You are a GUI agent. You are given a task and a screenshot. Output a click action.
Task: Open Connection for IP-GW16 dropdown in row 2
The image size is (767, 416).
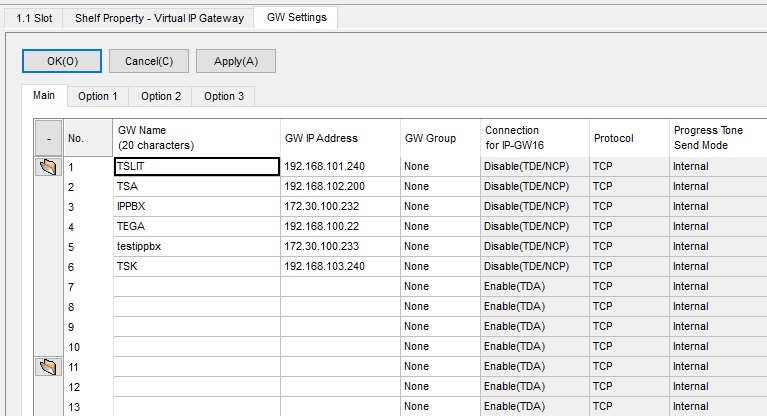pyautogui.click(x=535, y=186)
